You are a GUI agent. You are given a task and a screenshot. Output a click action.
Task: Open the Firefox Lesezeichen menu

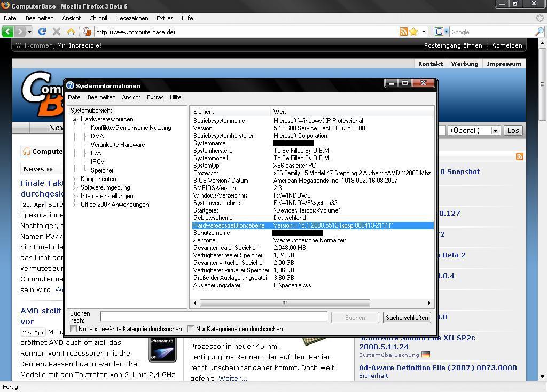click(132, 18)
